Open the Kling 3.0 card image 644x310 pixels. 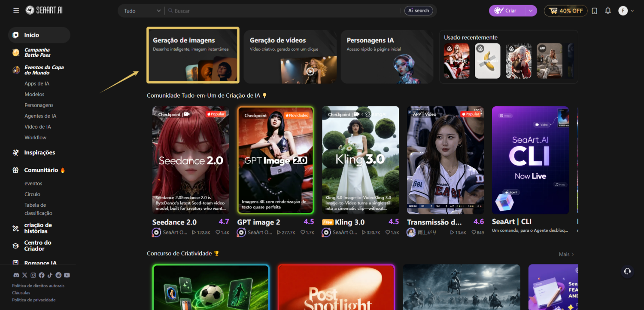point(361,160)
